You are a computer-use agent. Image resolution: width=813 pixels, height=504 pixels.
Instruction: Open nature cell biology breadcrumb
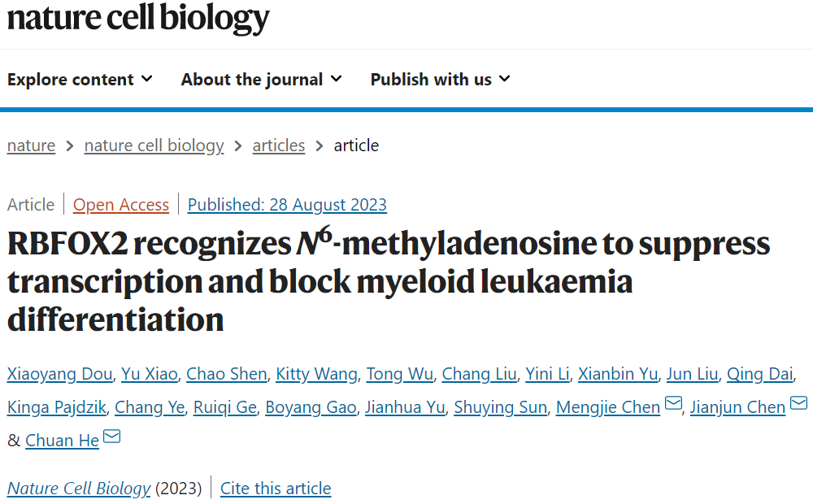point(154,146)
